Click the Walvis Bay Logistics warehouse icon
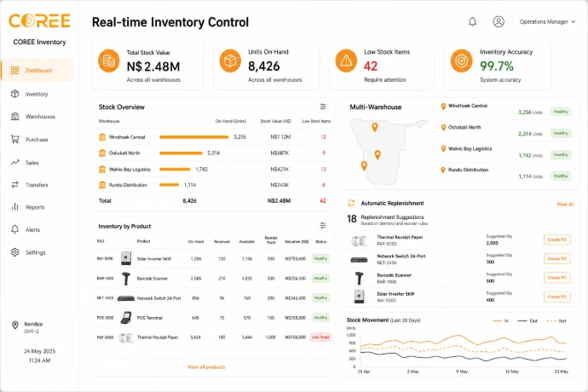 (102, 170)
